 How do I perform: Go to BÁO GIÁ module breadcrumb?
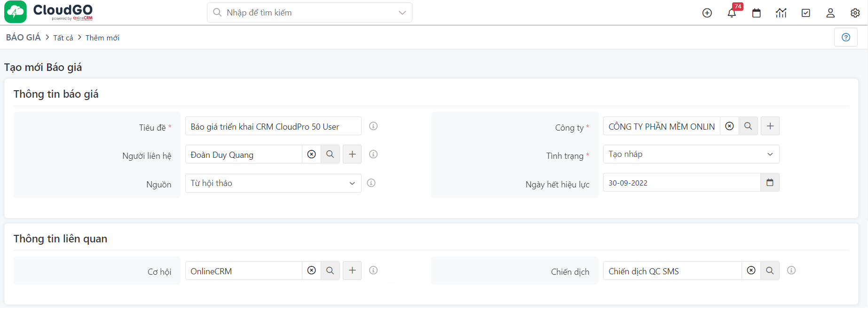click(x=24, y=38)
